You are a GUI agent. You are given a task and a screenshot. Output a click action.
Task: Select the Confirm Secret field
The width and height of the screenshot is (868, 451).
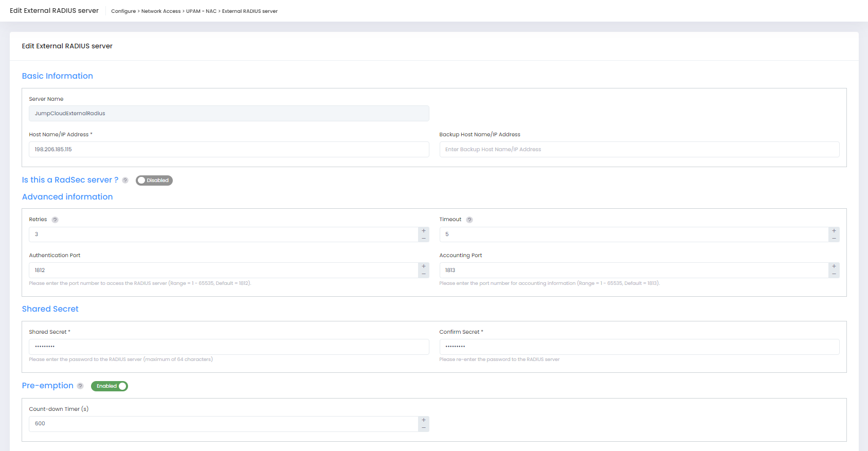click(x=639, y=347)
